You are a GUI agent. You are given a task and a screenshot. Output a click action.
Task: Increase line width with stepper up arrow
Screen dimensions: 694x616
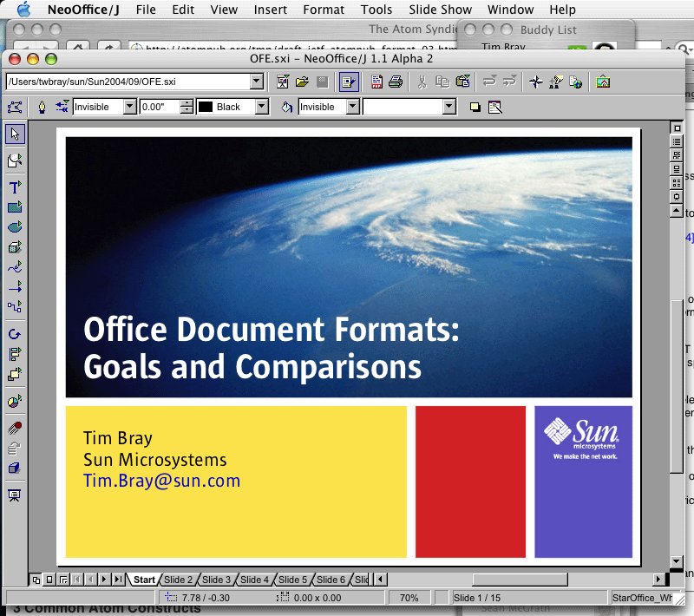point(187,103)
